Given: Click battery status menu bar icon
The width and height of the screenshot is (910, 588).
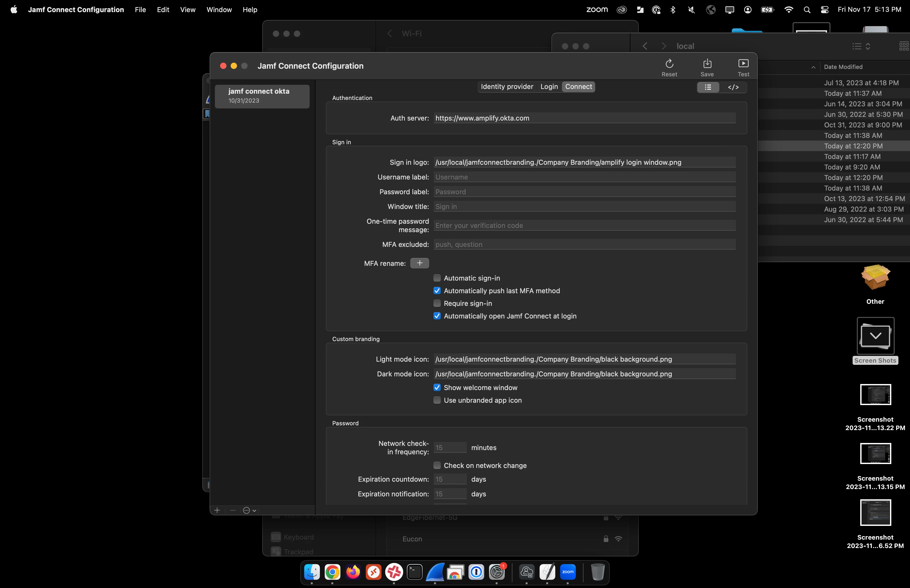Looking at the screenshot, I should pos(767,9).
